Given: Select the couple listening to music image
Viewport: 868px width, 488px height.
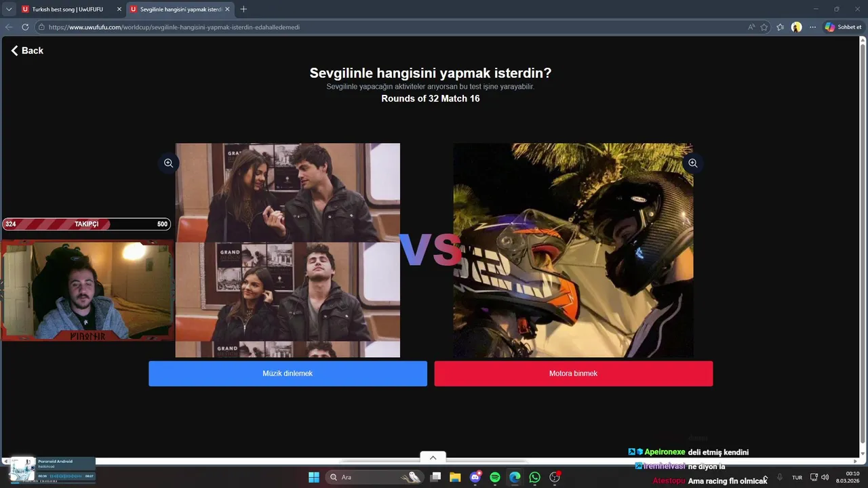Looking at the screenshot, I should pyautogui.click(x=288, y=250).
